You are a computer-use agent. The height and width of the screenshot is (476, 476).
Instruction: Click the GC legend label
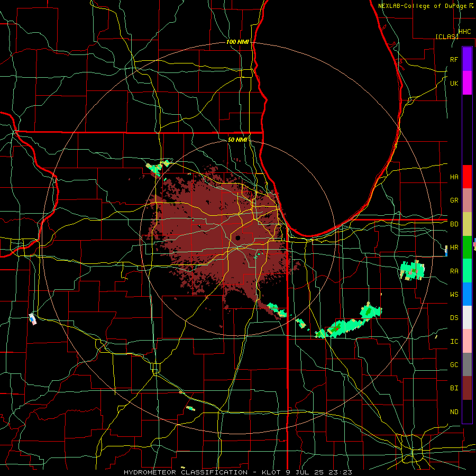coord(454,364)
